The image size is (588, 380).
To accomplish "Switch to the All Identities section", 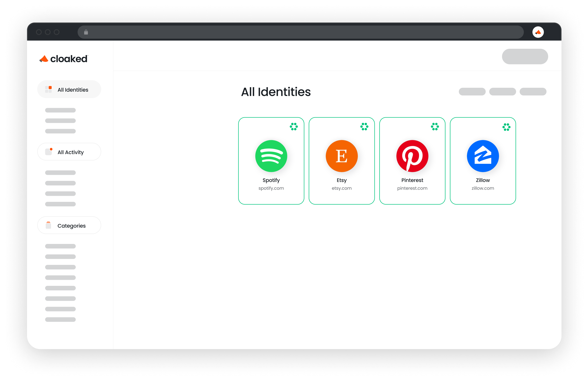I will pyautogui.click(x=69, y=89).
